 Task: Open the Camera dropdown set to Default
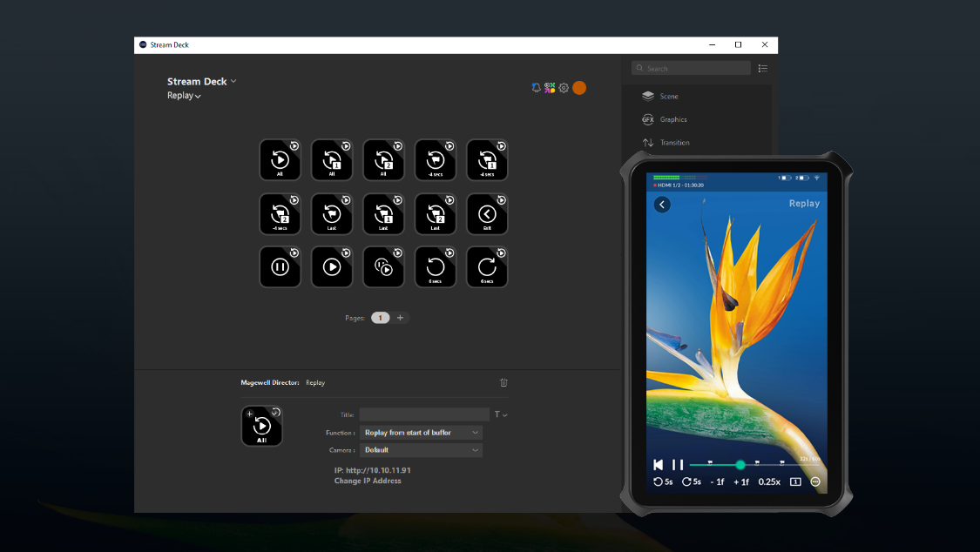[x=421, y=449]
